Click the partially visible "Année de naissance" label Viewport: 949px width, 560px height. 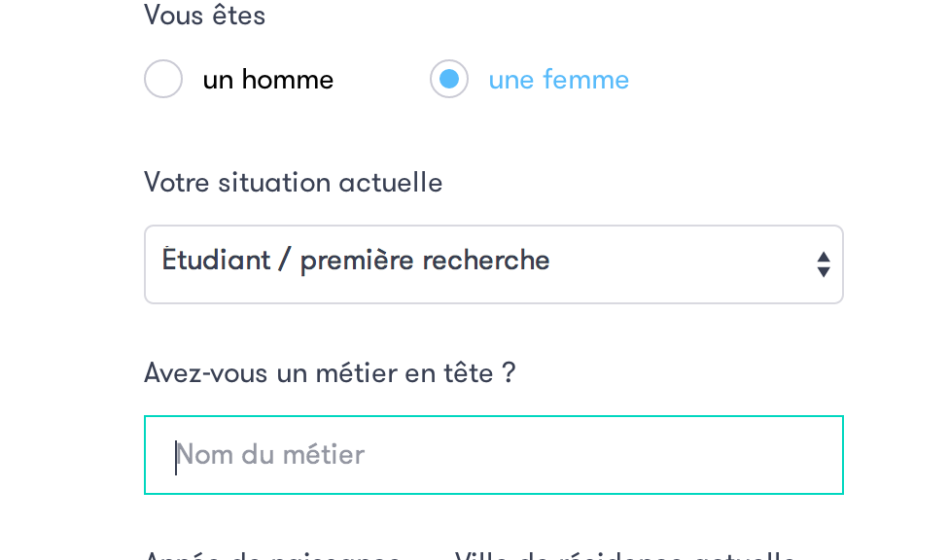[272, 557]
